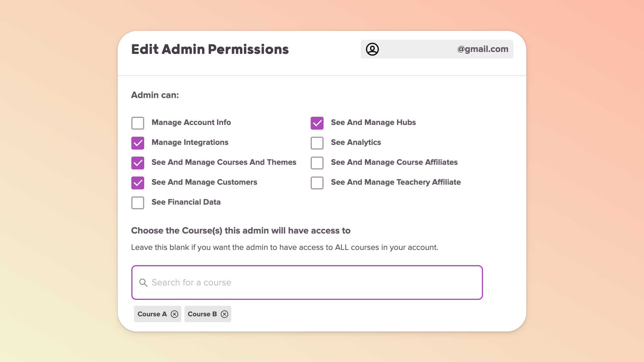The image size is (644, 362).
Task: Enable the See Analytics checkbox
Action: (x=317, y=143)
